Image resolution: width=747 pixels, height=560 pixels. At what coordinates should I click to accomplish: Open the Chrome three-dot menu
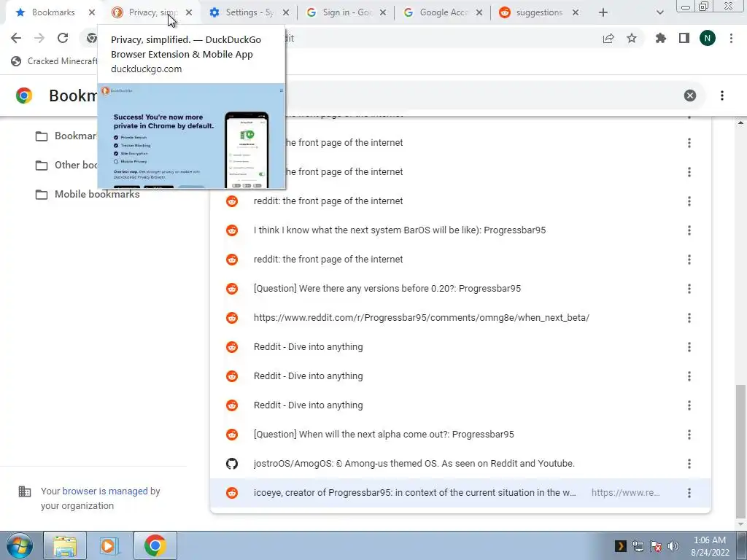[x=731, y=38]
